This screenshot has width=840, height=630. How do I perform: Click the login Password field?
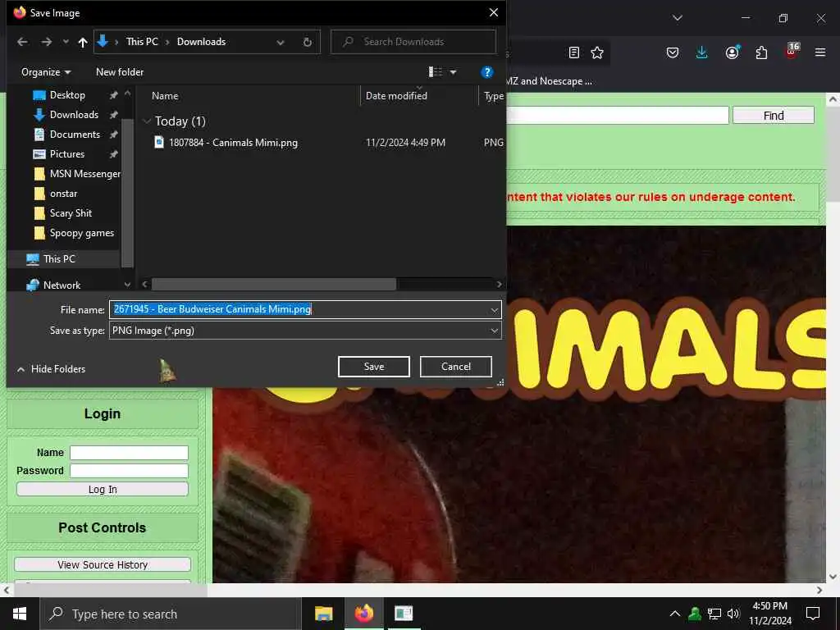(x=129, y=471)
